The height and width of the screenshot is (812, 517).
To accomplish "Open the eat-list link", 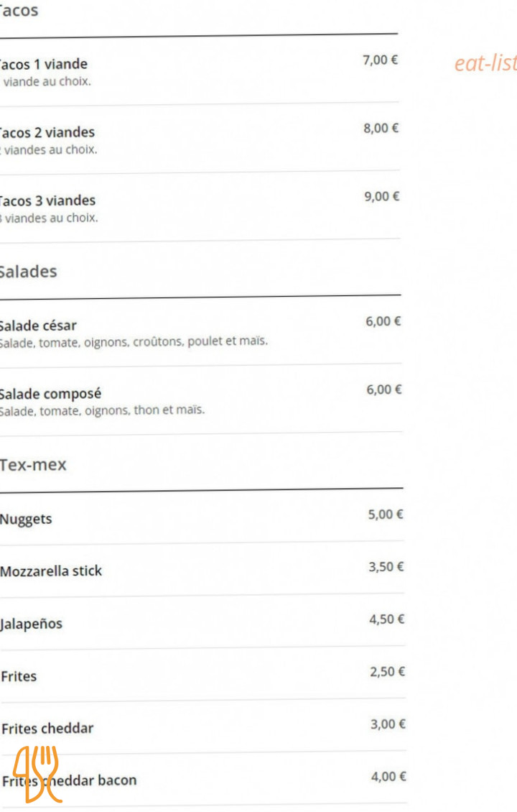I will click(x=485, y=63).
